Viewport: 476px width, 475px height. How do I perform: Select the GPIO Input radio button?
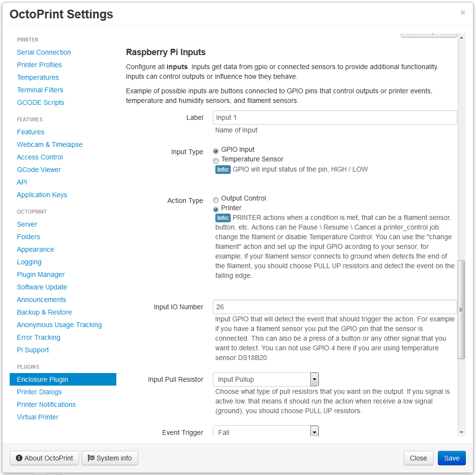pos(216,151)
